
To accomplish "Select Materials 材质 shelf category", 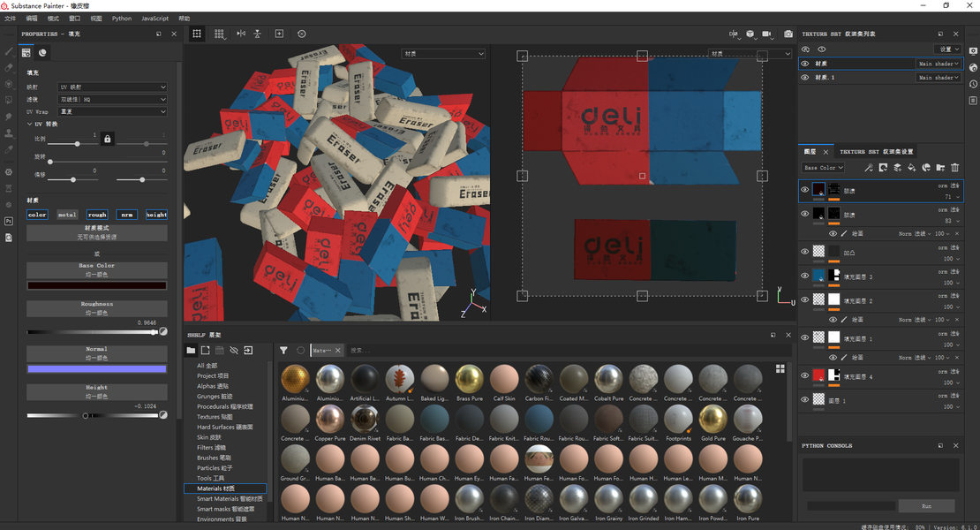I will (225, 488).
